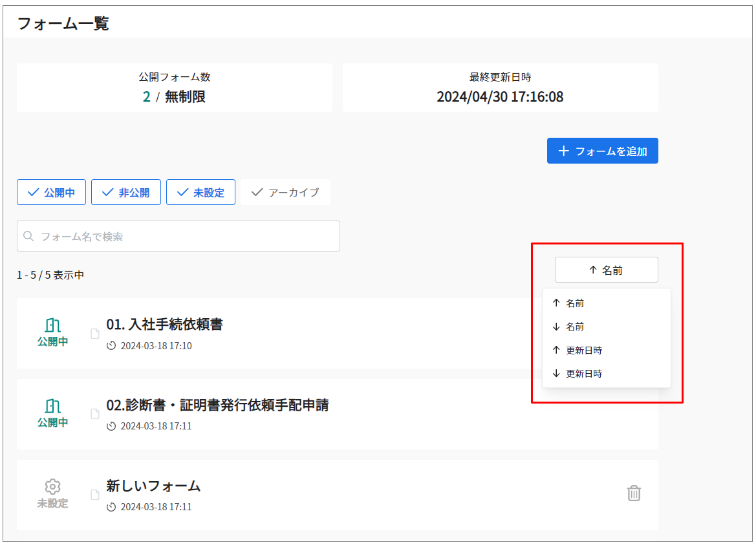Select descending 名前 sort option

tap(606, 327)
